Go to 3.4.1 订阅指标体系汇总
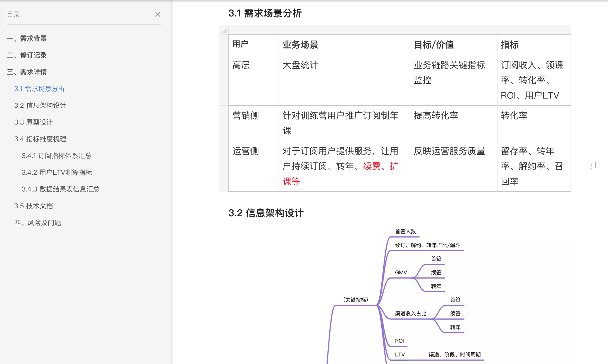 pyautogui.click(x=56, y=156)
